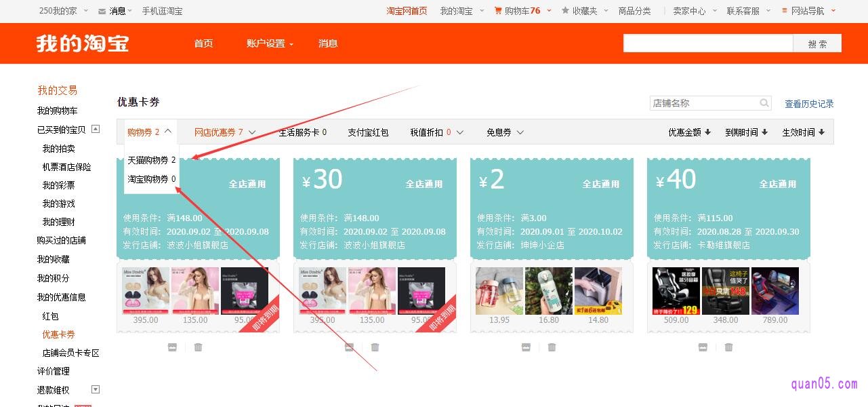Open 店铺会员卡专区 in sidebar
This screenshot has height=407, width=868.
pos(71,353)
